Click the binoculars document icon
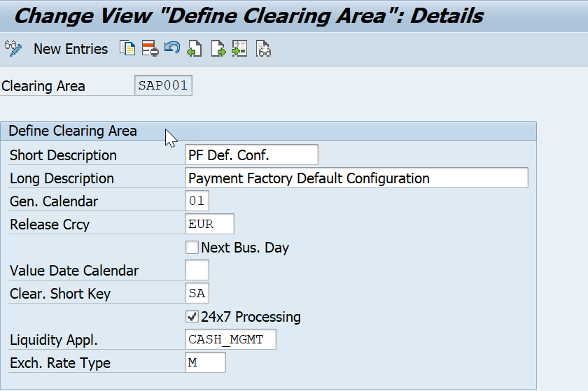Viewport: 588px width, 391px height. click(x=263, y=49)
